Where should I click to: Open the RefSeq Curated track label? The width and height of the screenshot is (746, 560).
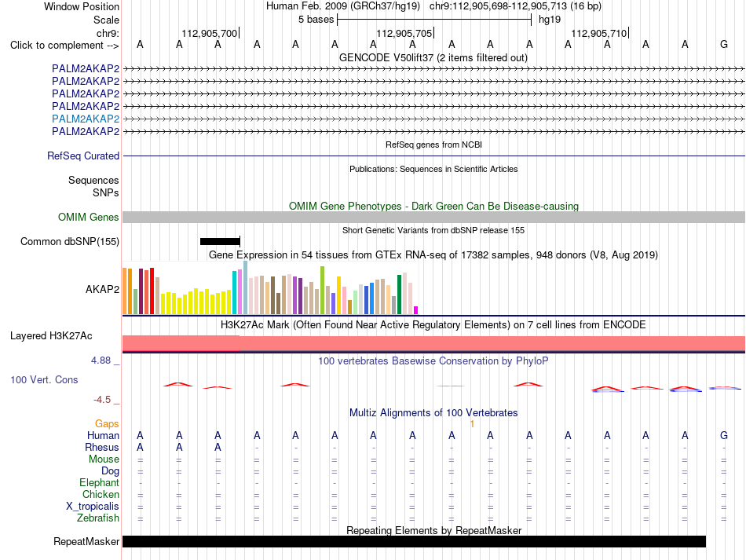pyautogui.click(x=83, y=156)
